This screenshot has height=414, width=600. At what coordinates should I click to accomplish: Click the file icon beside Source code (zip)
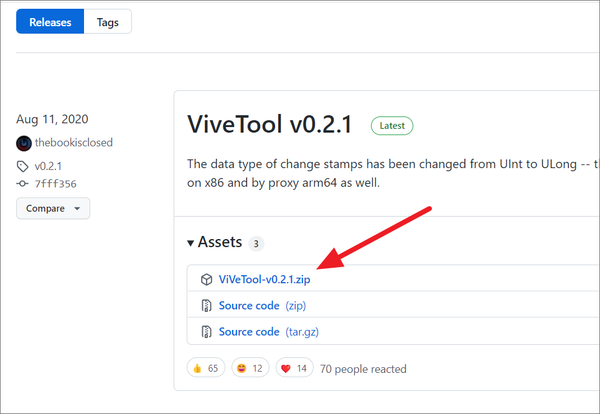205,304
